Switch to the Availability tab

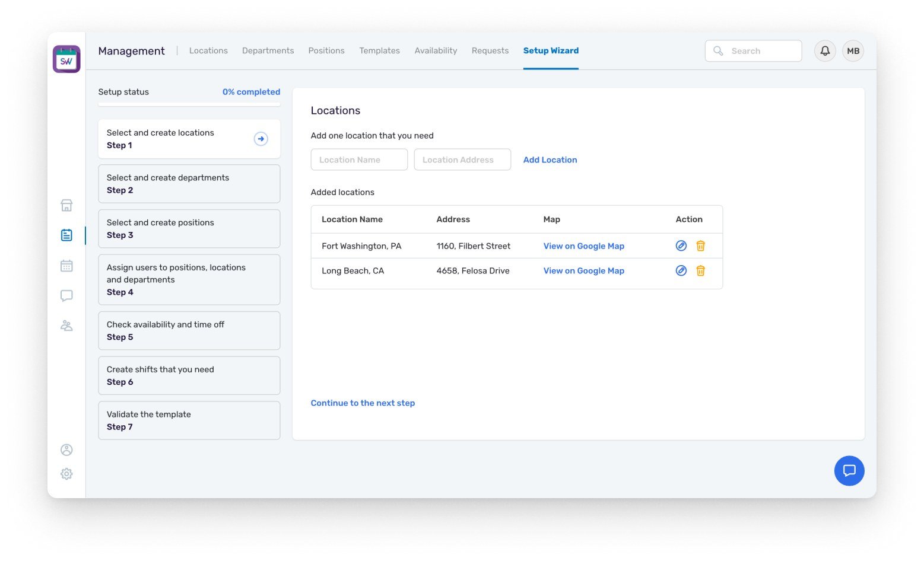[436, 51]
